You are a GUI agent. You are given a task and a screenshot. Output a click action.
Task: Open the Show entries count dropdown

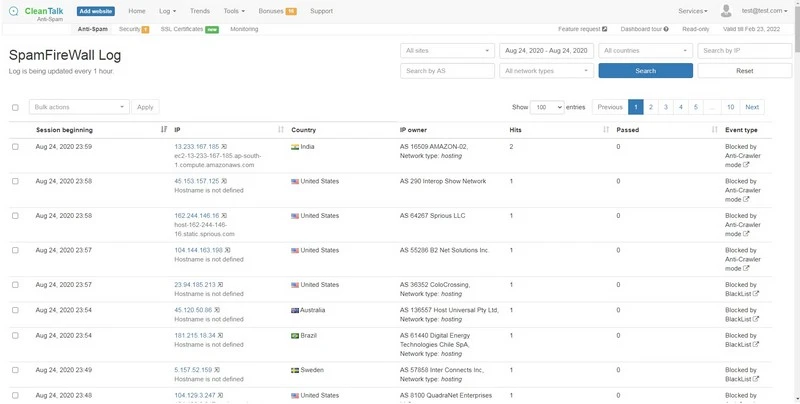(547, 107)
